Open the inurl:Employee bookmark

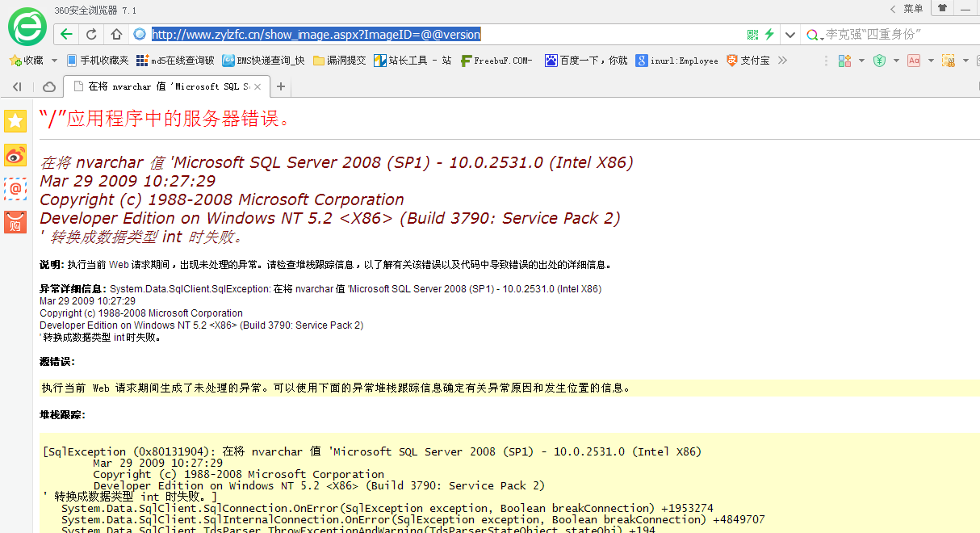pos(676,61)
